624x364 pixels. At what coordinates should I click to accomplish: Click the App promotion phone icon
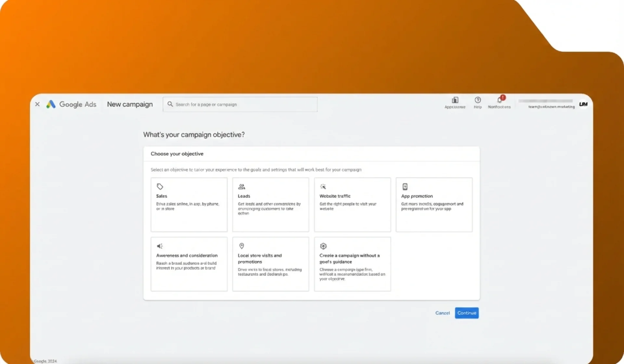405,187
